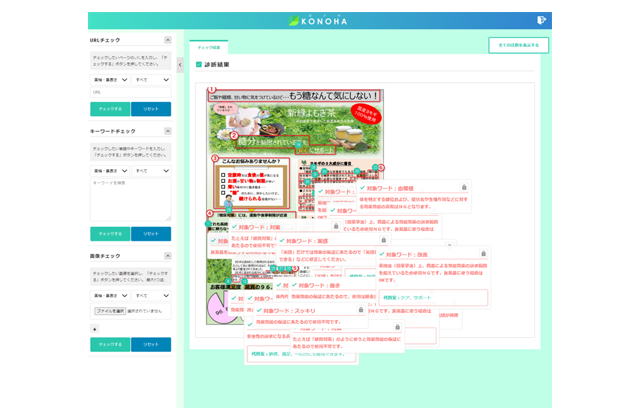Collapse the URLチェック section
The width and height of the screenshot is (640, 420).
tap(168, 40)
